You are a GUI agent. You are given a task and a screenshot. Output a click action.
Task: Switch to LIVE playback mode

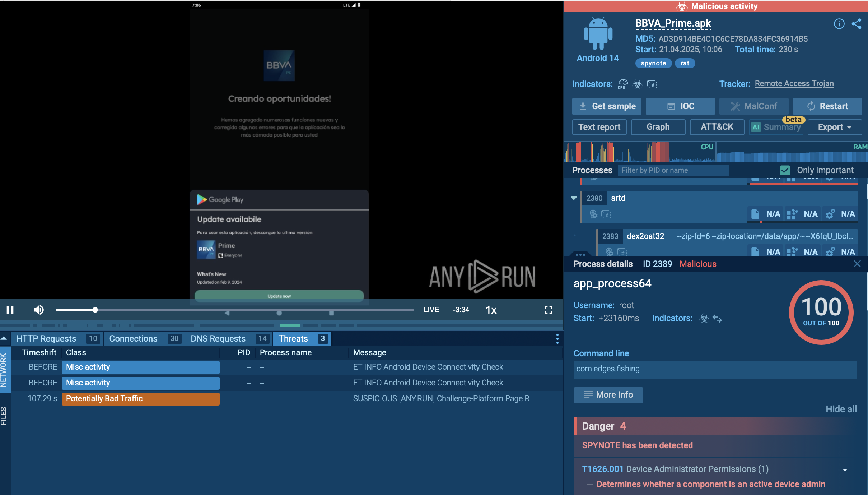[x=431, y=310]
